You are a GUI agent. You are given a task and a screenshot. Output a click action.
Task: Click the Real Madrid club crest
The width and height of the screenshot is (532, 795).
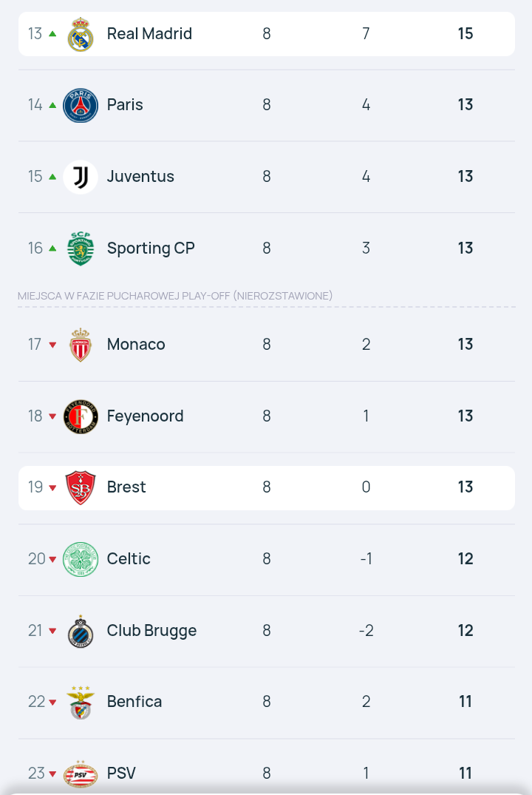click(81, 34)
